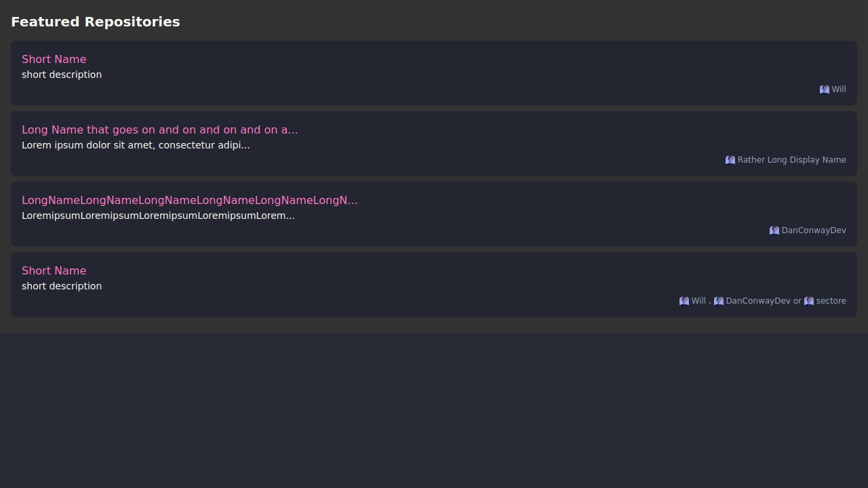Click DanConwayDev's avatar in the last repository card
The width and height of the screenshot is (868, 488).
(x=719, y=301)
